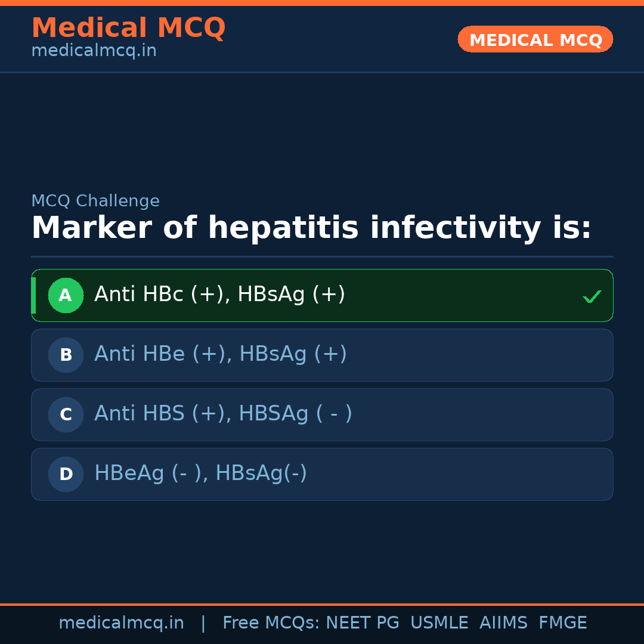Click the B letter circle
The image size is (644, 644).
point(66,355)
